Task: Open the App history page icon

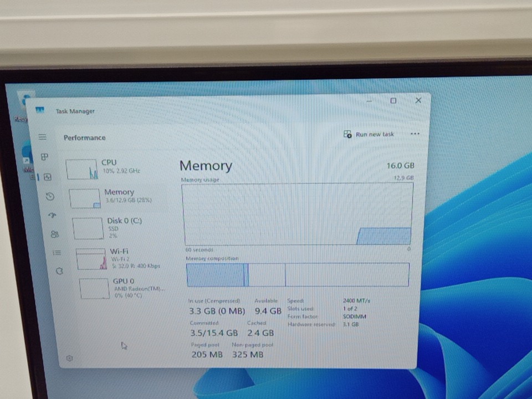Action: tap(50, 196)
